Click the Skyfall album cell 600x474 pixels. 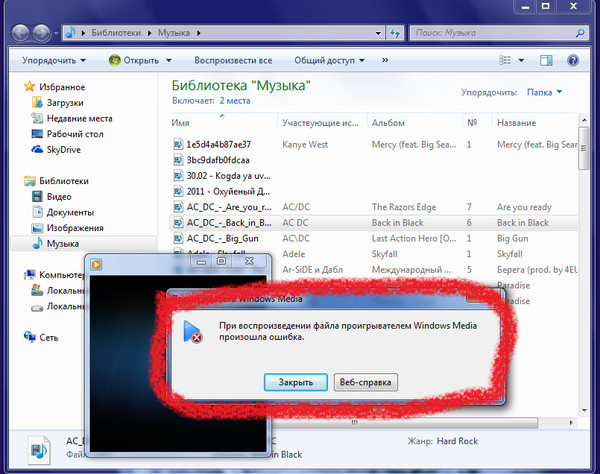point(385,254)
